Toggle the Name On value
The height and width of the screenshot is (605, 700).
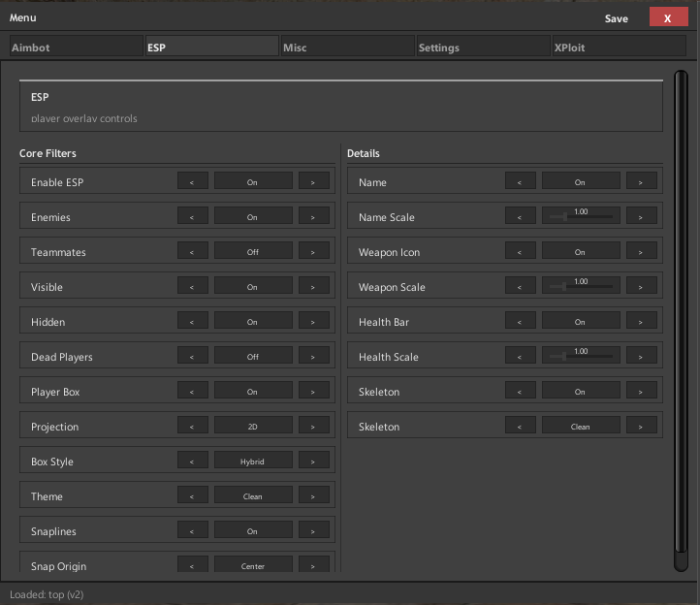(581, 181)
